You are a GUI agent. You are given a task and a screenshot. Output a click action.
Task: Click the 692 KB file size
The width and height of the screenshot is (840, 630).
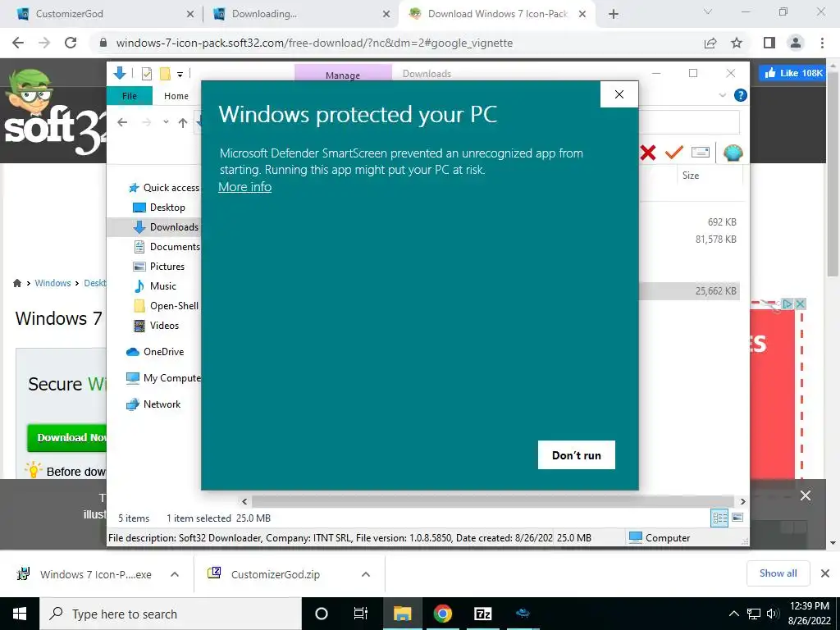click(x=722, y=221)
